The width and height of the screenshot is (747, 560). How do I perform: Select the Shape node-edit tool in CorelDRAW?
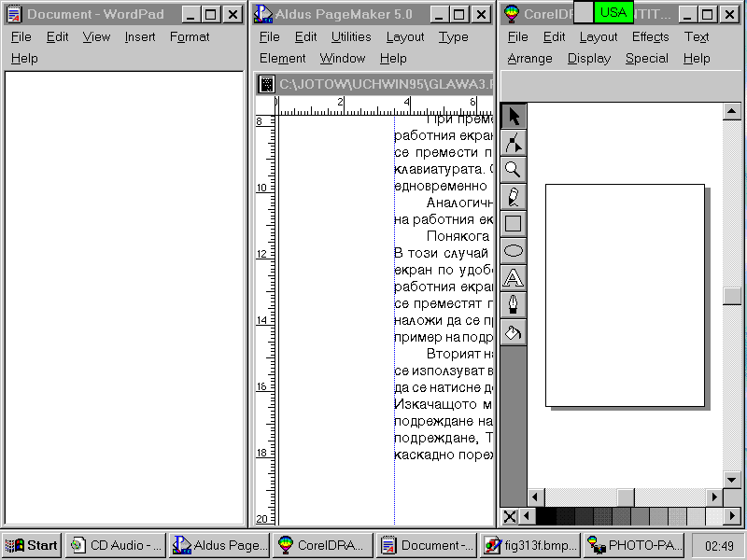point(513,143)
